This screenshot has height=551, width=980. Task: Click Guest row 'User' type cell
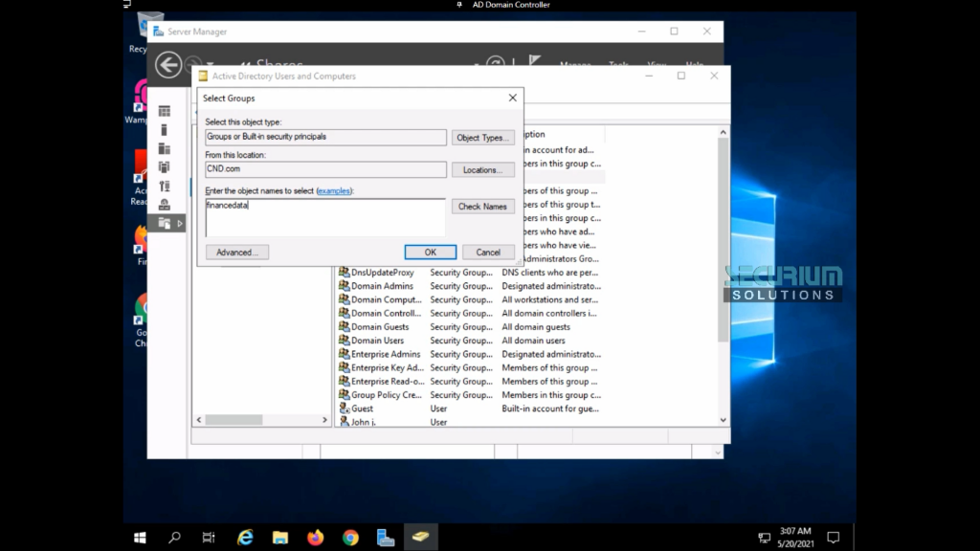tap(438, 408)
